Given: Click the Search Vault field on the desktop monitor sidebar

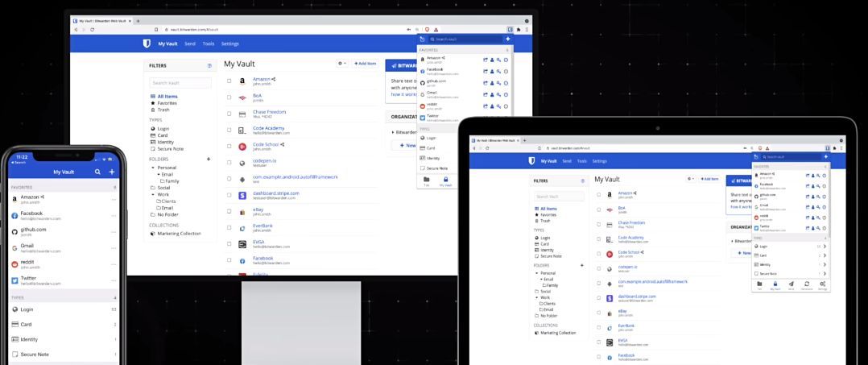Looking at the screenshot, I should [180, 83].
